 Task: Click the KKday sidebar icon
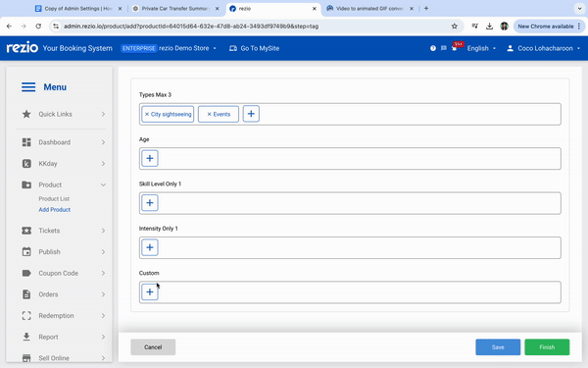pyautogui.click(x=26, y=164)
